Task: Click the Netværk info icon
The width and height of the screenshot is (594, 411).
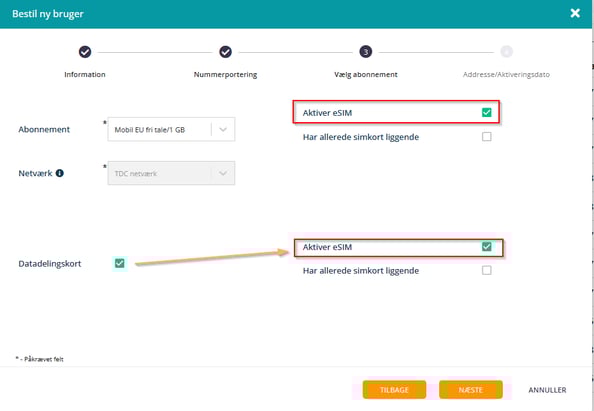Action: click(x=59, y=173)
